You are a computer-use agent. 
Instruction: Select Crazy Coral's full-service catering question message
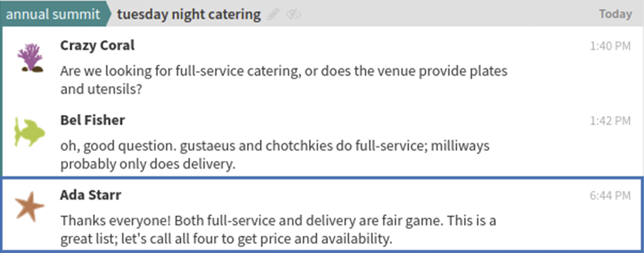[x=284, y=80]
